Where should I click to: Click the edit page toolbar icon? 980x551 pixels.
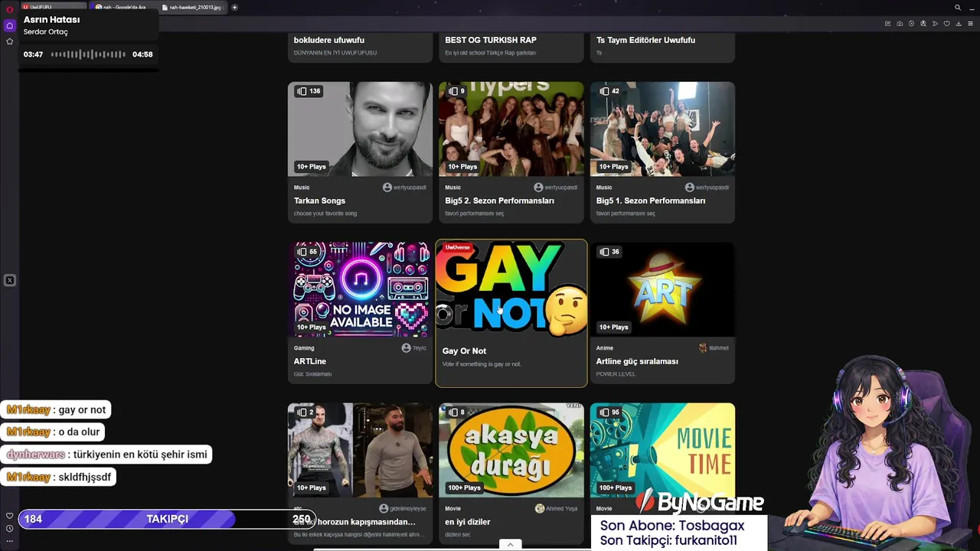pyautogui.click(x=887, y=24)
